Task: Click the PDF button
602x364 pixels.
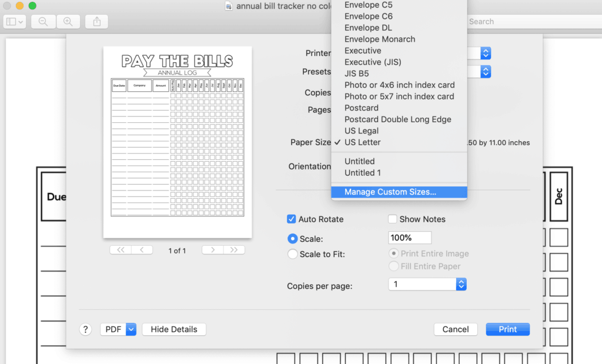Action: (113, 329)
